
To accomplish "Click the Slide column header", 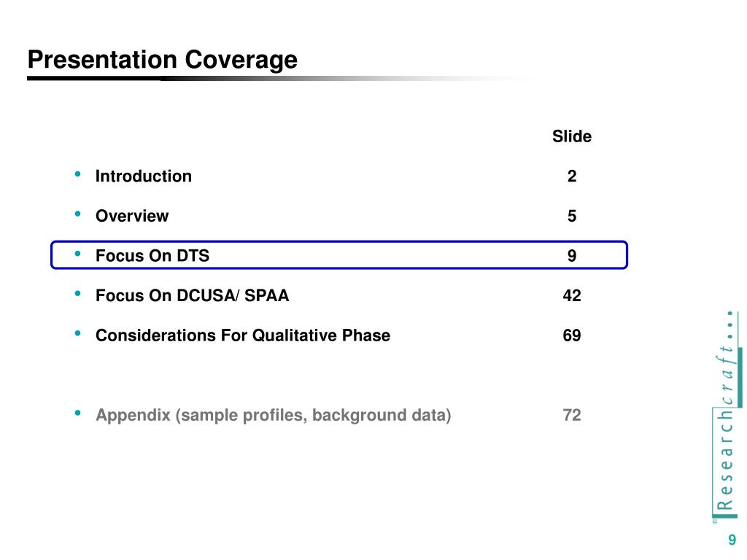I will coord(572,136).
